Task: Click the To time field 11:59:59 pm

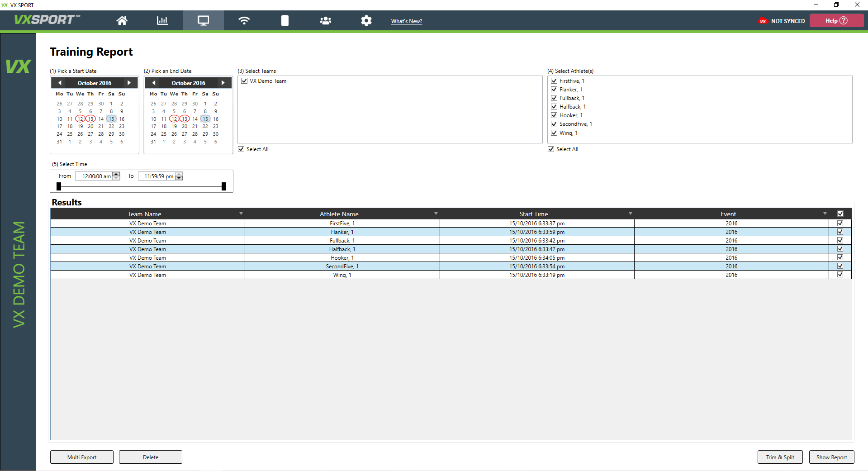Action: click(157, 176)
